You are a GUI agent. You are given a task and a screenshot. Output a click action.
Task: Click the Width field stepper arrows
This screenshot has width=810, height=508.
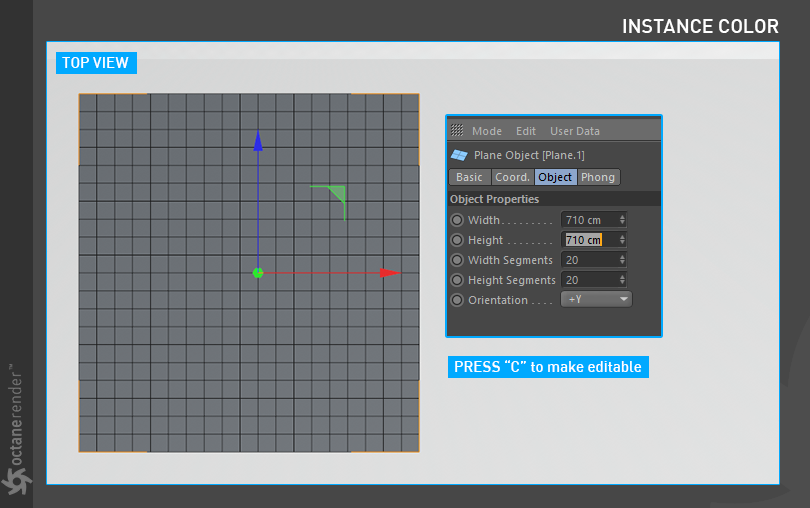click(622, 220)
